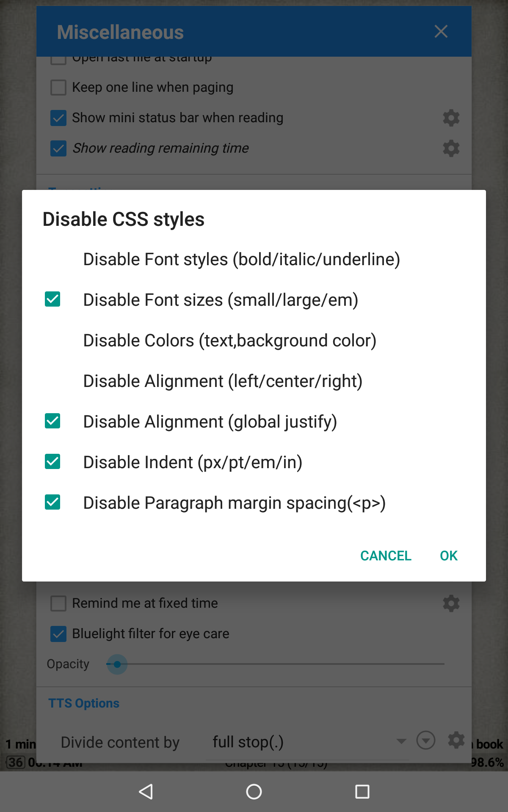This screenshot has width=508, height=812.
Task: Open TTS divide content settings gear
Action: tap(456, 741)
